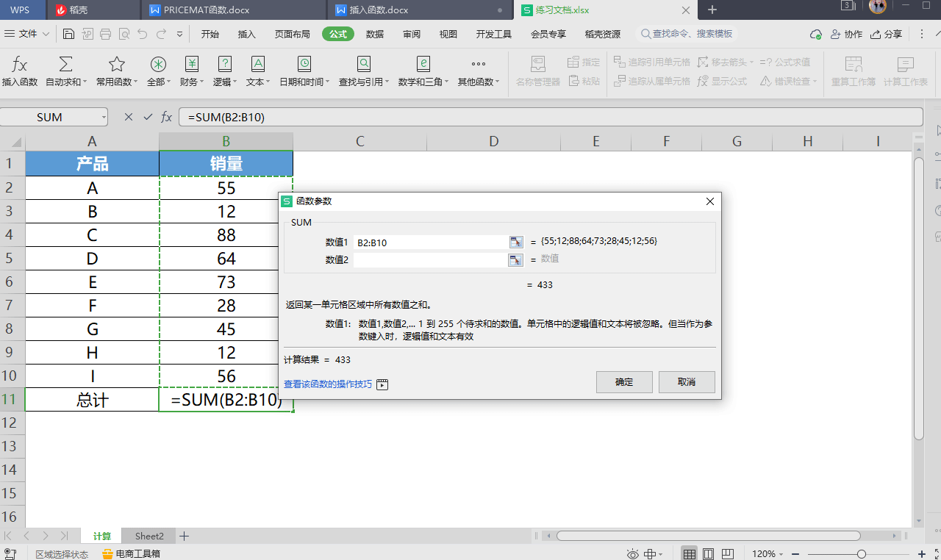Viewport: 941px width, 560px height.
Task: Click range selector icon for 数值1
Action: 516,242
